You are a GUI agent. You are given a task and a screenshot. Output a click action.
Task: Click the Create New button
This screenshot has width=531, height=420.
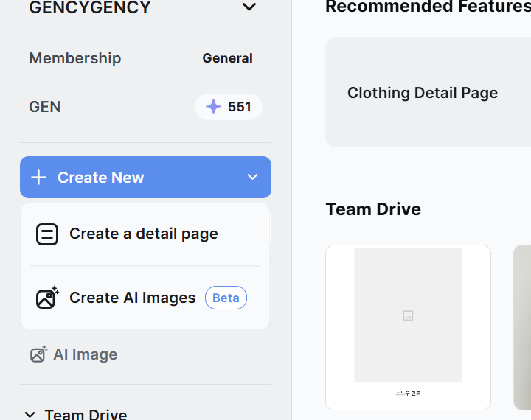145,177
